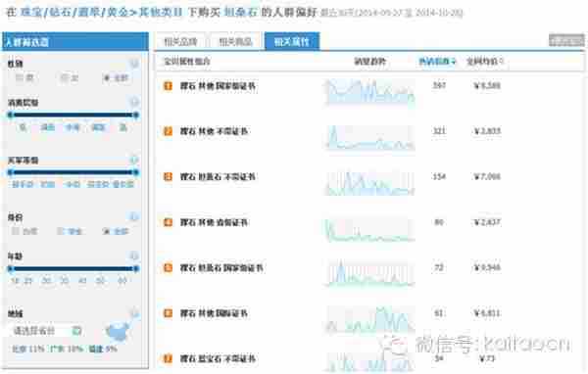Click the help icon beside 年龄 filter
Screen dimensions: 588x374
point(134,256)
